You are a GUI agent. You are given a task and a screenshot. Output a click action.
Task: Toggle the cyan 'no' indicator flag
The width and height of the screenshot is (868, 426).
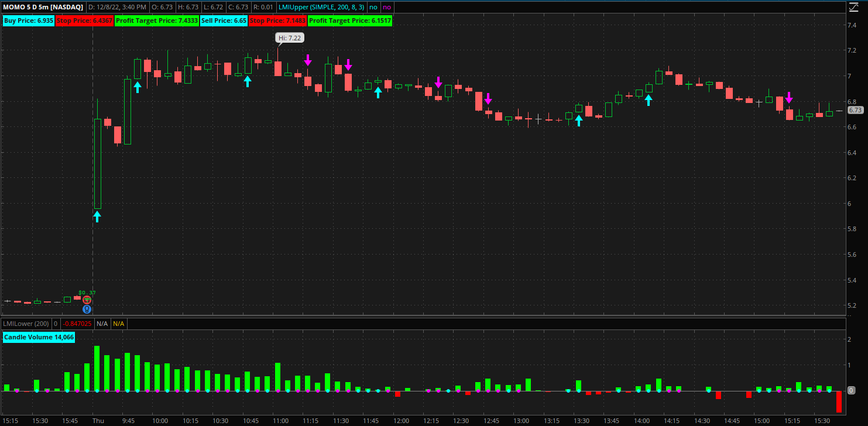tap(373, 8)
